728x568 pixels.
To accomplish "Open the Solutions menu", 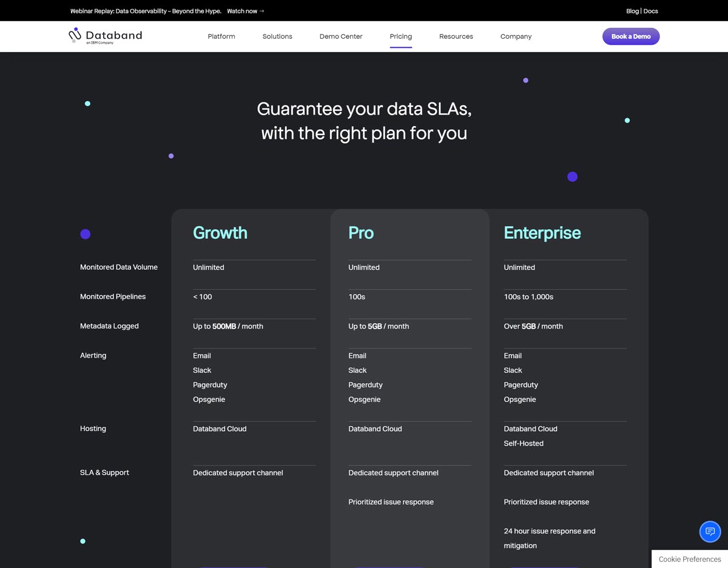I will [277, 36].
